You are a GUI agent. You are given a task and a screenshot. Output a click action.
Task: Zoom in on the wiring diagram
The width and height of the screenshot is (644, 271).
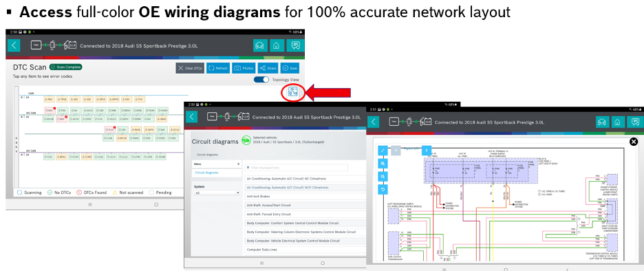point(383,164)
